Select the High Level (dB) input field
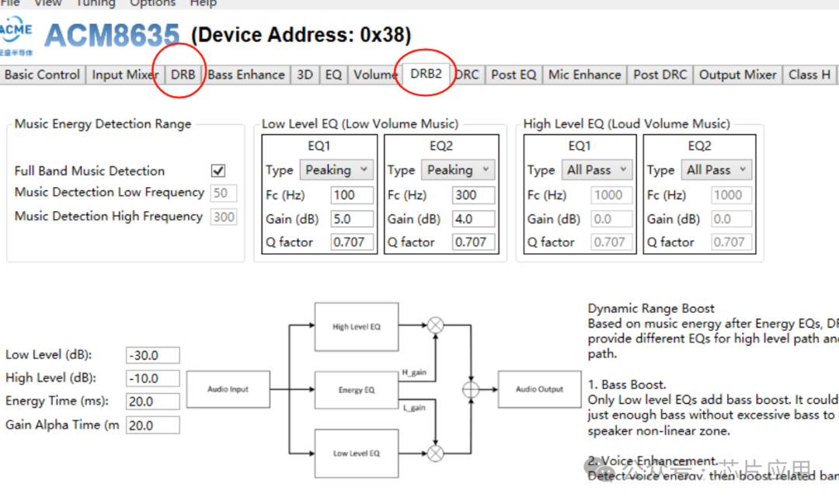 pyautogui.click(x=152, y=379)
